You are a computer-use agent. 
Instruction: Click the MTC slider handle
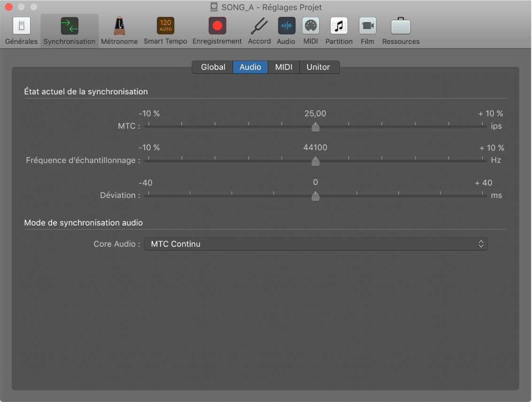click(x=316, y=127)
